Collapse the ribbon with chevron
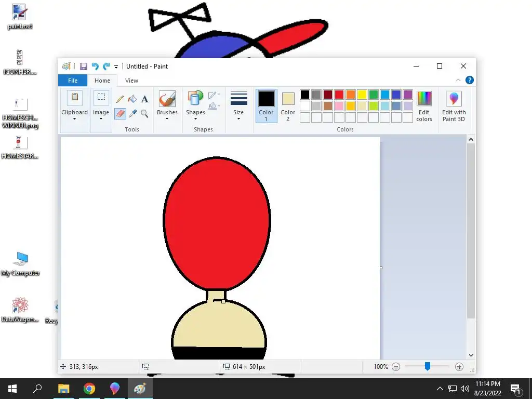 458,80
